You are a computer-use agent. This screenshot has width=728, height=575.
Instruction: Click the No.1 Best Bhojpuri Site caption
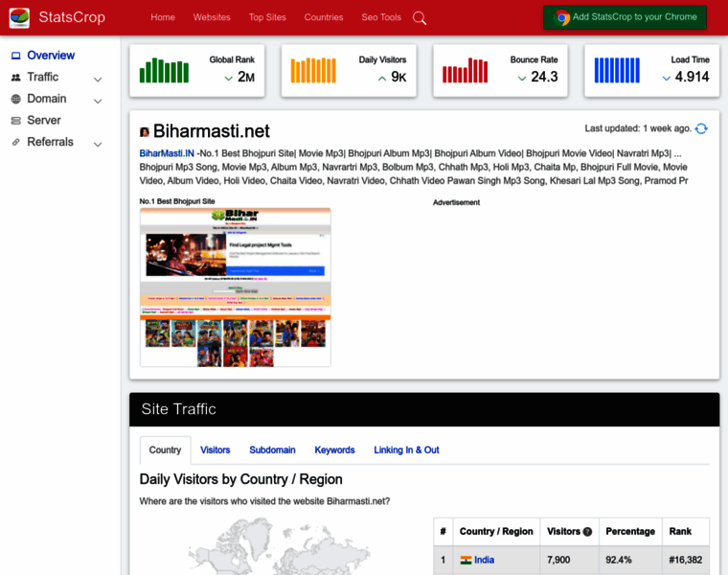pos(177,201)
